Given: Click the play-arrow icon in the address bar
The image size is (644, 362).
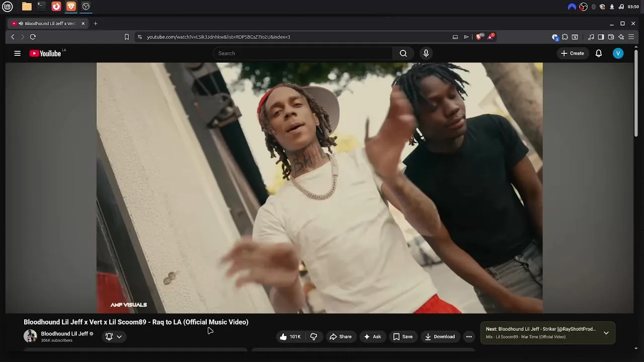Looking at the screenshot, I should [466, 37].
